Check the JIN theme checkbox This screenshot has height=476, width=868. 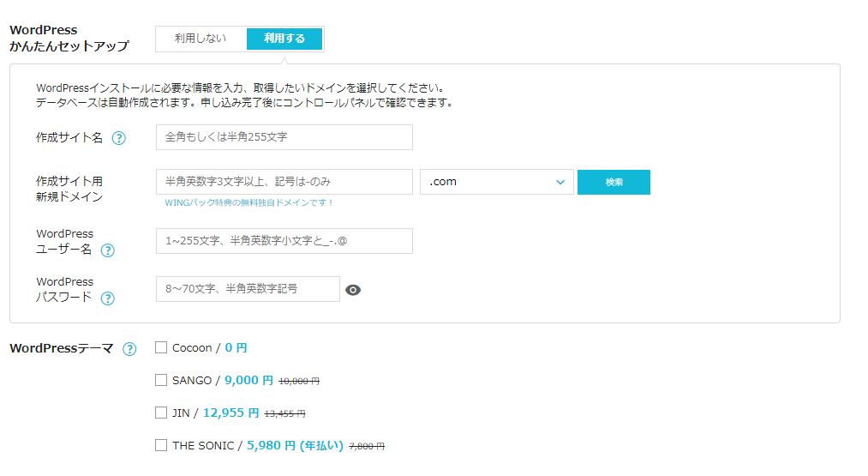(x=161, y=413)
